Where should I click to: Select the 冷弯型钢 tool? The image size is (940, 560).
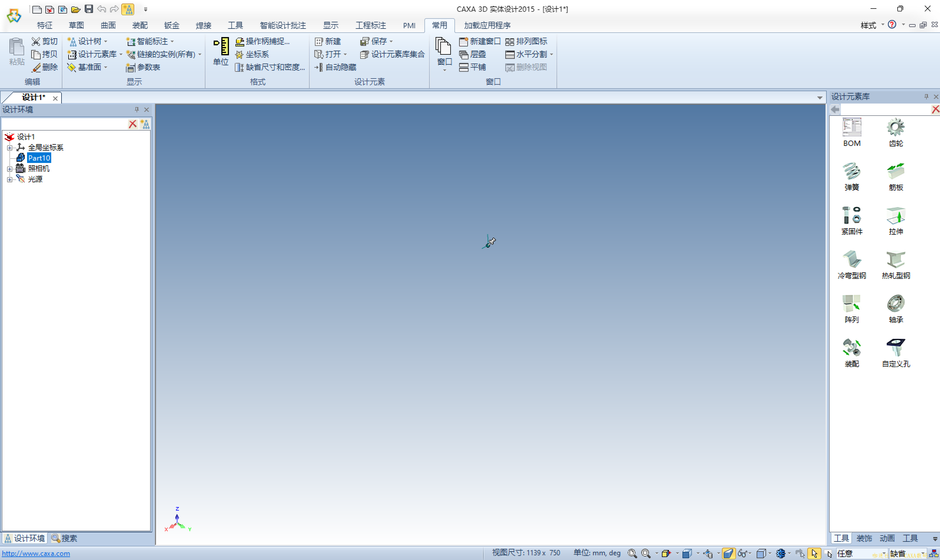click(852, 264)
